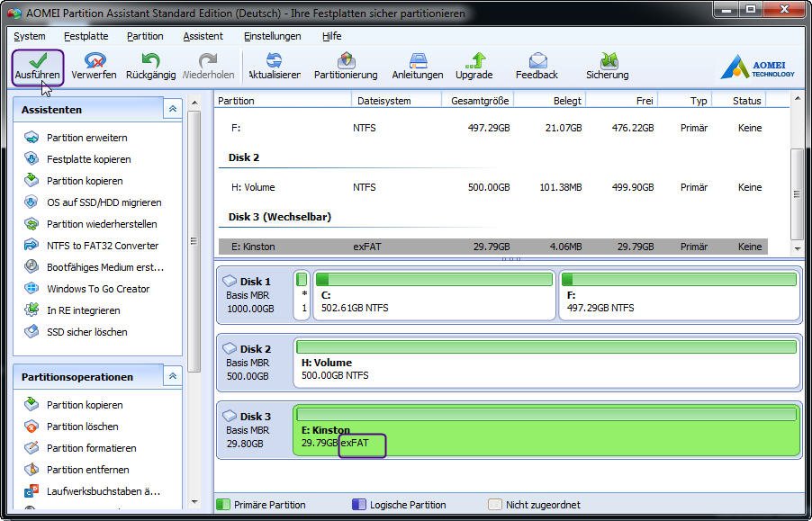The height and width of the screenshot is (521, 812).
Task: Open the Partition menu
Action: 145,36
